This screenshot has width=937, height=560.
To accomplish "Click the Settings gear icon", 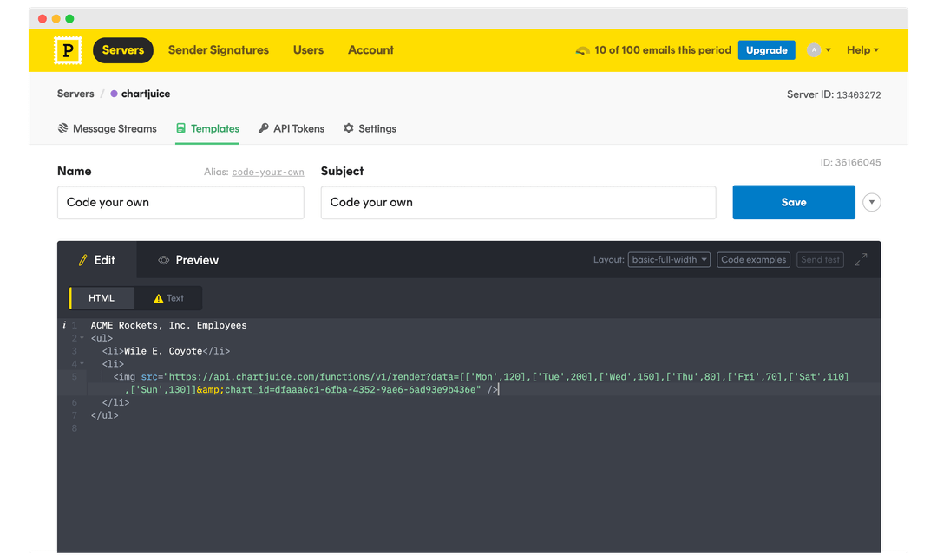I will (349, 127).
